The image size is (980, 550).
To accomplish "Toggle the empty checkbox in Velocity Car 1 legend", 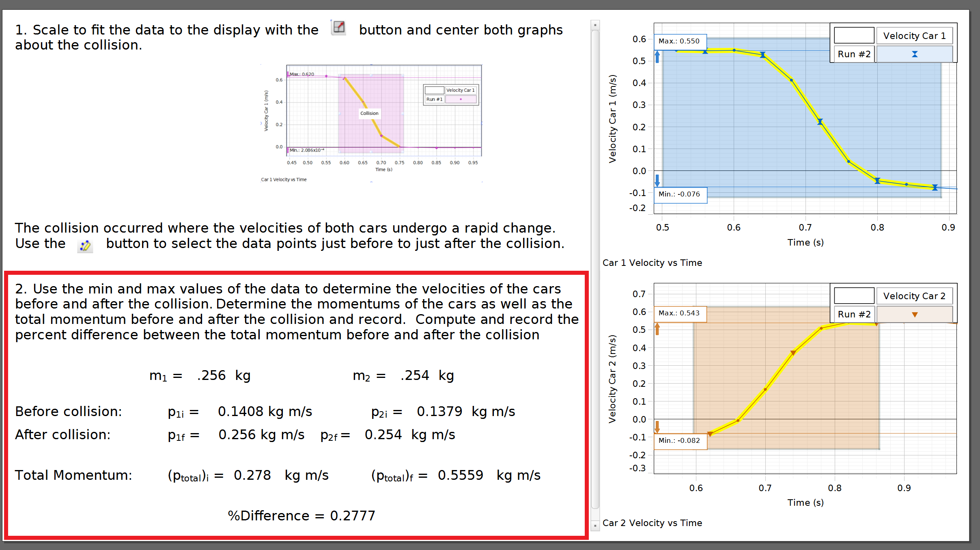I will coord(853,35).
